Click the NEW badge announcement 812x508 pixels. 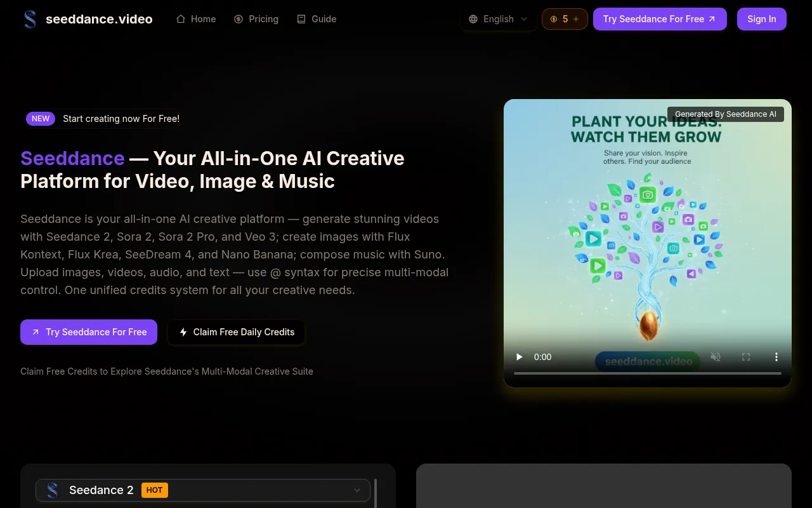click(x=41, y=119)
